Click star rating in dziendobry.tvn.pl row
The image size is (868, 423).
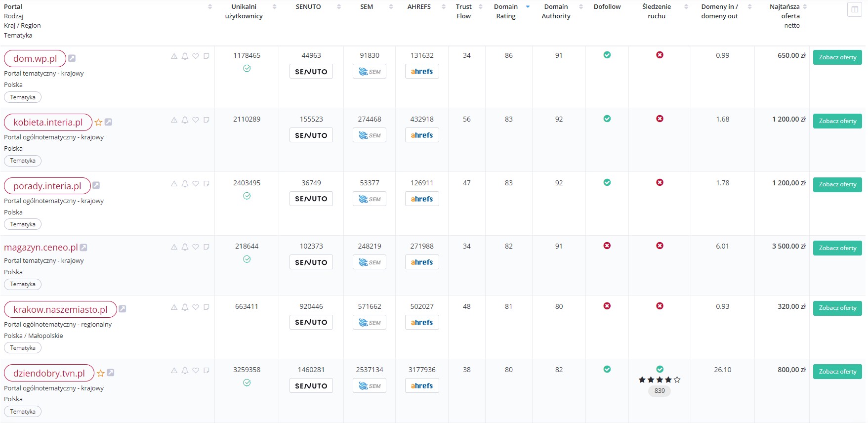[660, 380]
